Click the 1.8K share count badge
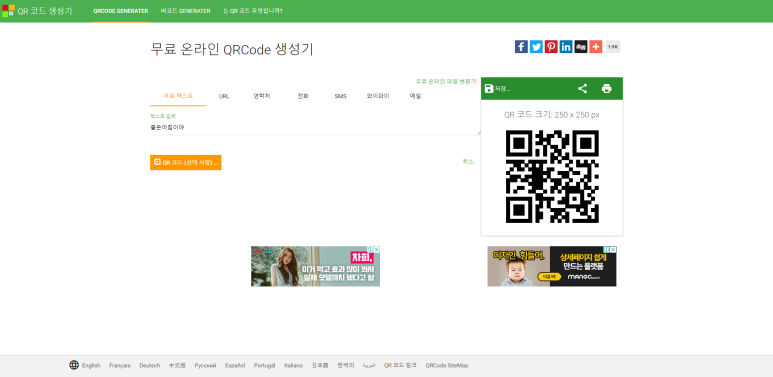The height and width of the screenshot is (377, 773). pyautogui.click(x=612, y=47)
